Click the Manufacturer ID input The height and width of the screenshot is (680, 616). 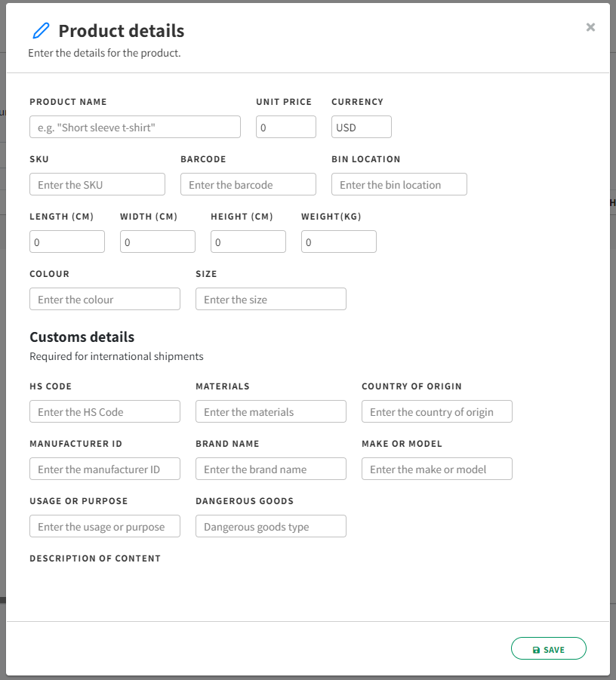click(105, 469)
